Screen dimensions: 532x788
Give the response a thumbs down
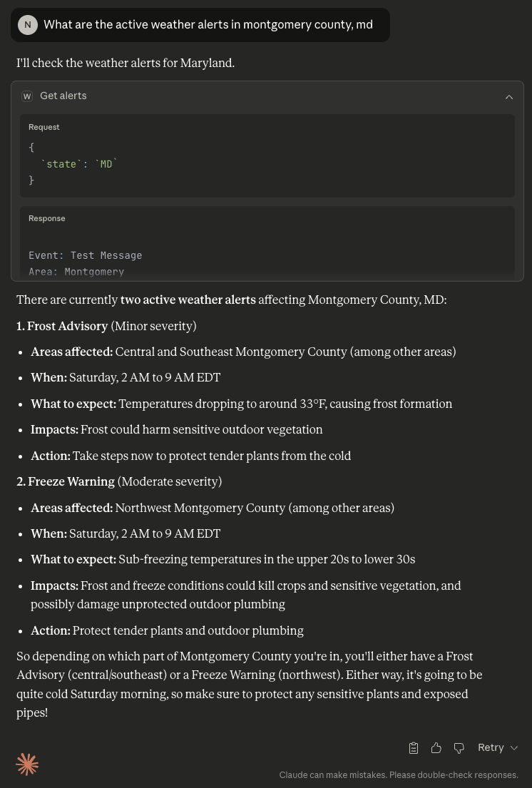tap(459, 747)
